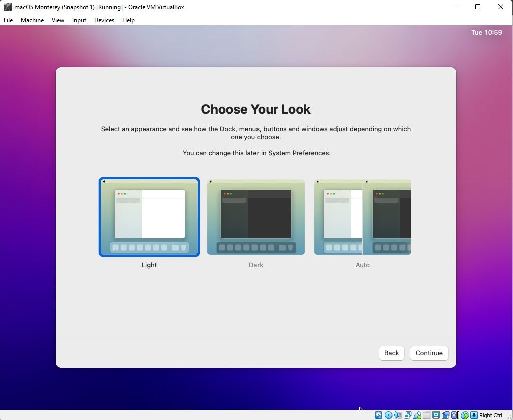
Task: Click the Continue button
Action: 429,353
